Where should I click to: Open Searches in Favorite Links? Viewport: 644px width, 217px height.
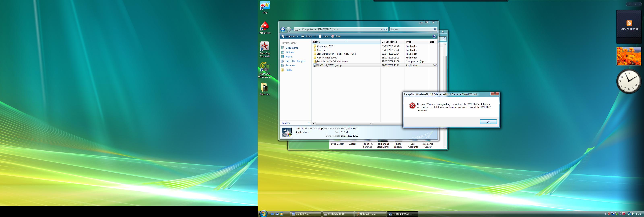pyautogui.click(x=288, y=66)
